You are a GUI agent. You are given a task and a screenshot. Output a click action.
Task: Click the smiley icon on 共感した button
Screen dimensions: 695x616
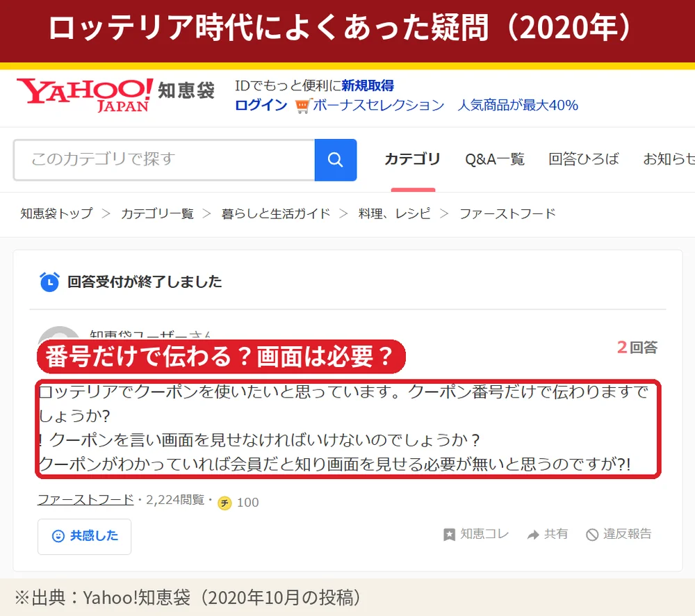[x=58, y=536]
